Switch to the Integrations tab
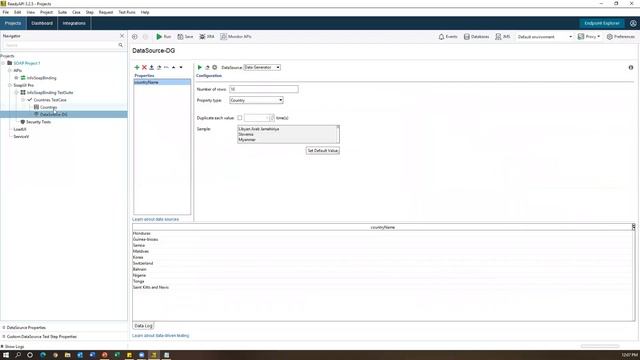 [x=74, y=23]
